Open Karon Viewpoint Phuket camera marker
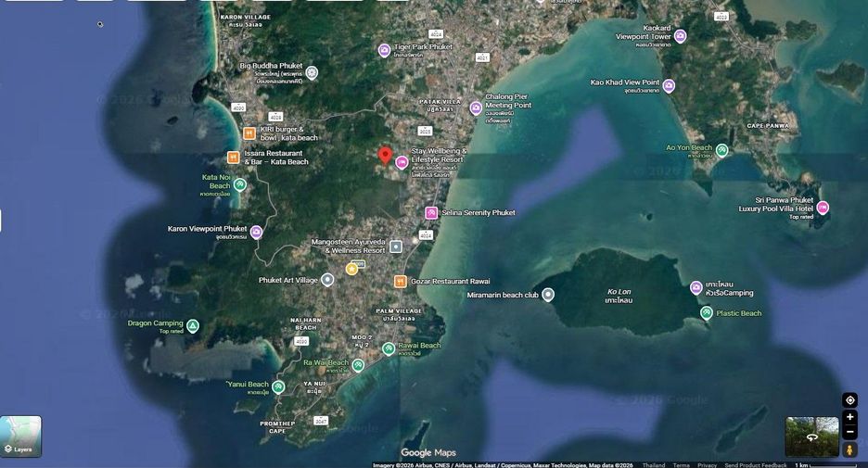The height and width of the screenshot is (468, 868). [x=256, y=233]
